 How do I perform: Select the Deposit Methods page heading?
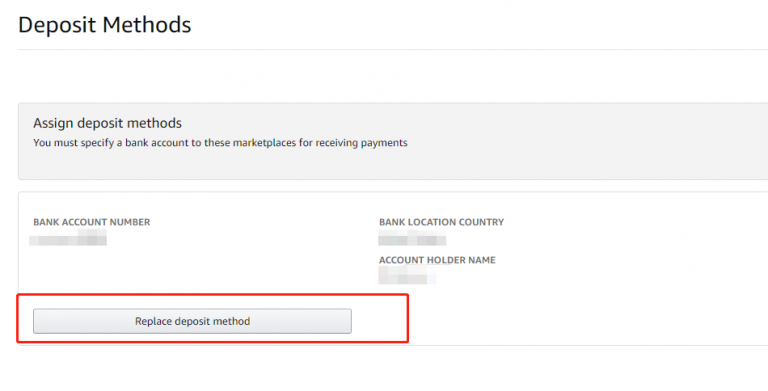pyautogui.click(x=104, y=25)
